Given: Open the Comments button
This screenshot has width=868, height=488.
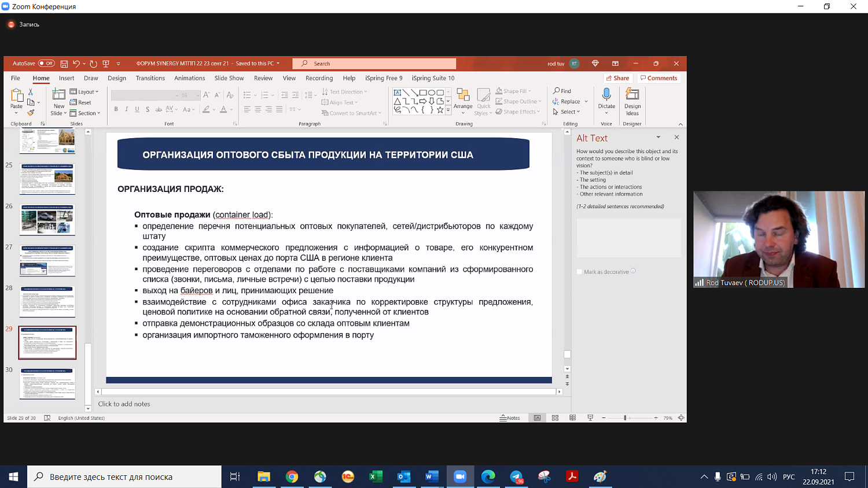Looking at the screenshot, I should [x=659, y=78].
